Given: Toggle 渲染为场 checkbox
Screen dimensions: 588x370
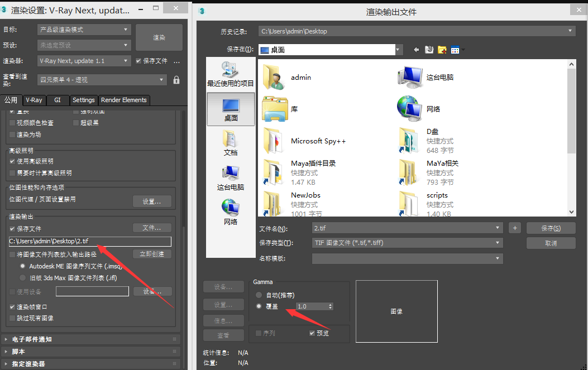Looking at the screenshot, I should click(12, 134).
